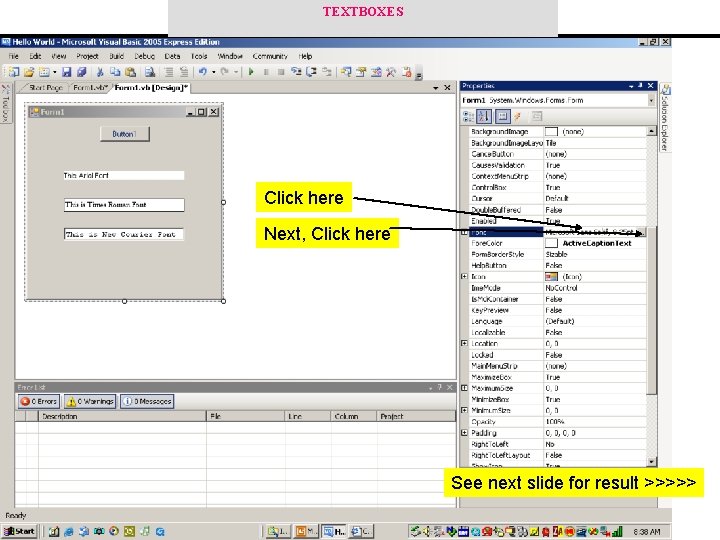Image resolution: width=720 pixels, height=540 pixels.
Task: Click the Find in files icon
Action: click(x=150, y=72)
